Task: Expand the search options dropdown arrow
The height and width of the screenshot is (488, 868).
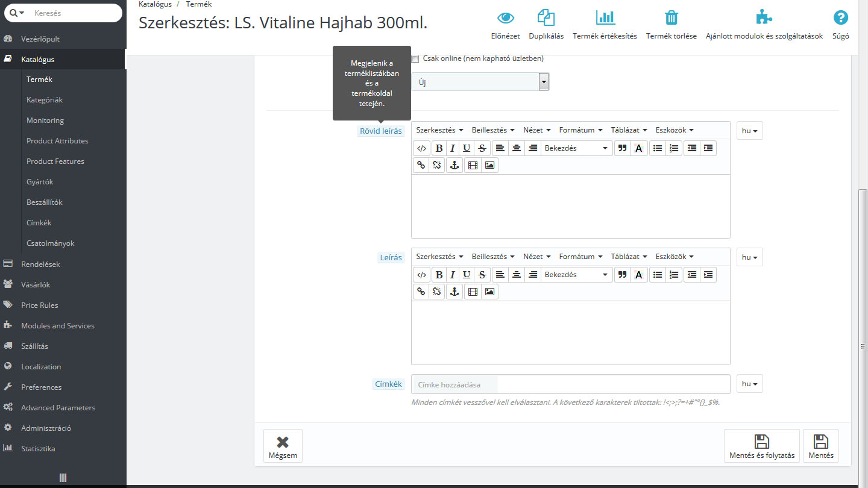Action: (x=17, y=13)
